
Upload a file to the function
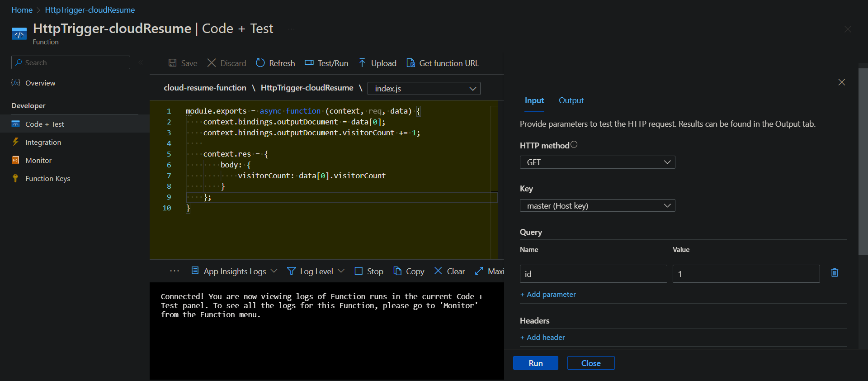pyautogui.click(x=377, y=63)
